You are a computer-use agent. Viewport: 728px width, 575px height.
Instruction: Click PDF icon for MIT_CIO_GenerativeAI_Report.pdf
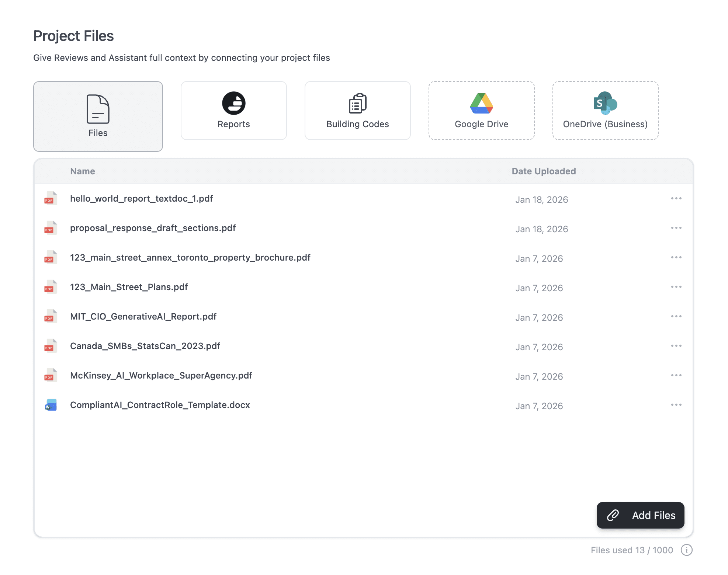(x=51, y=317)
